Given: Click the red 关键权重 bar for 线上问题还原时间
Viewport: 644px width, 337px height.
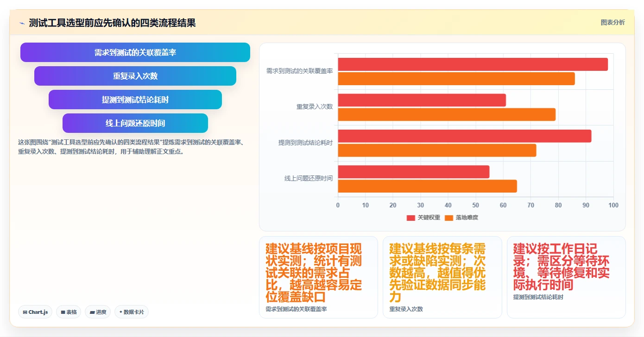Looking at the screenshot, I should click(x=413, y=172).
